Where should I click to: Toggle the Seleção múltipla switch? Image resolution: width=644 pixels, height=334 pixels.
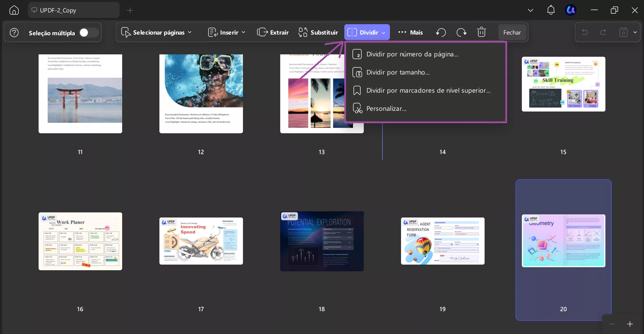[89, 33]
